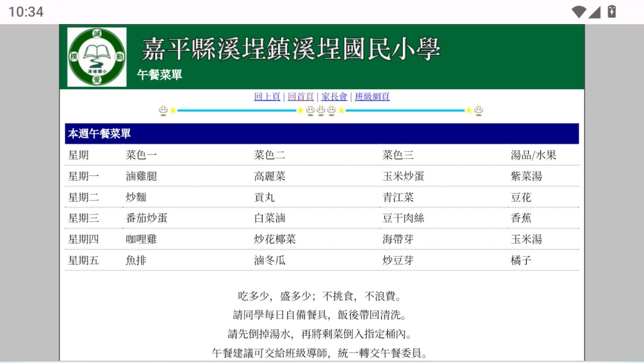Image resolution: width=644 pixels, height=363 pixels.
Task: Click the 星期四 row label
Action: (x=84, y=239)
